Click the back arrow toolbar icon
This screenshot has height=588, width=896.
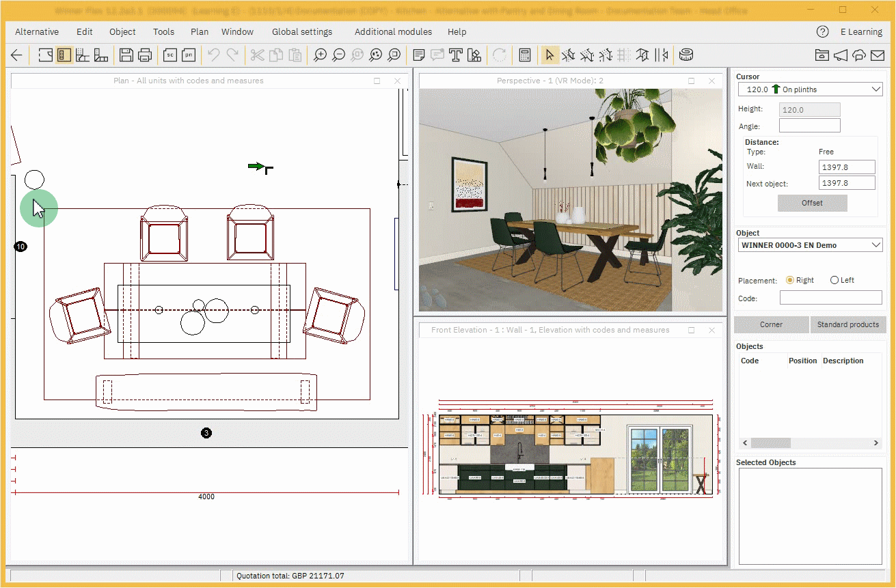pyautogui.click(x=17, y=55)
